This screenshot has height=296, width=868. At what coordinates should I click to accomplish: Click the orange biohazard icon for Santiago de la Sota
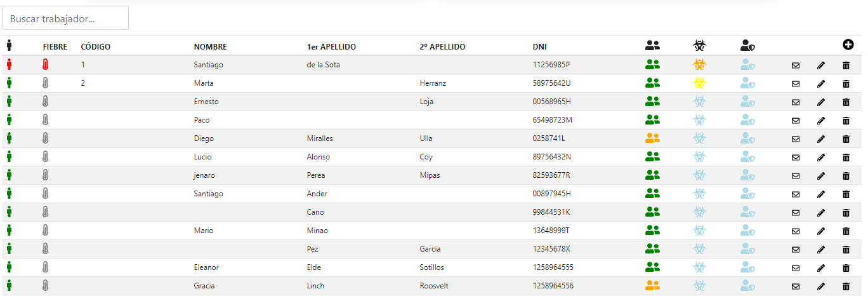coord(699,64)
